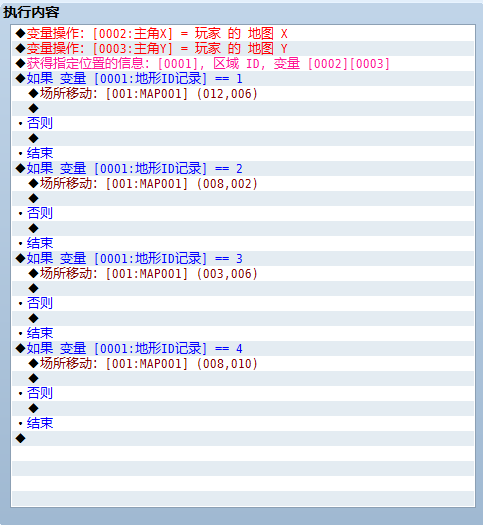Viewport: 483px width, 525px height.
Task: Click 否则 under the == 1 condition
Action: (39, 124)
